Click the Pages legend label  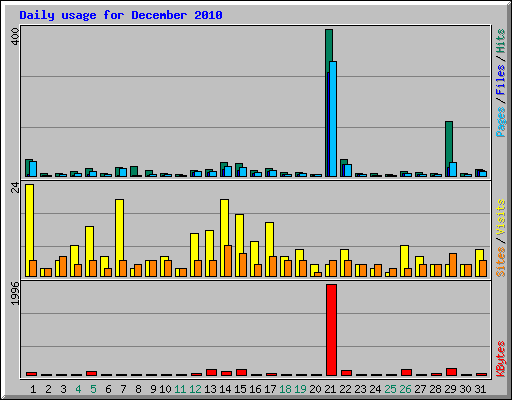(500, 122)
